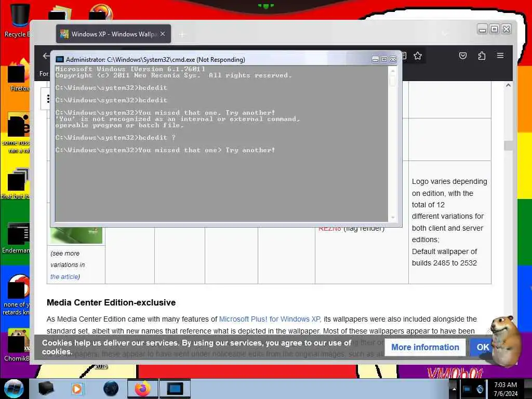Switch to cmd window in the taskbar
Image resolution: width=532 pixels, height=399 pixels.
175,389
